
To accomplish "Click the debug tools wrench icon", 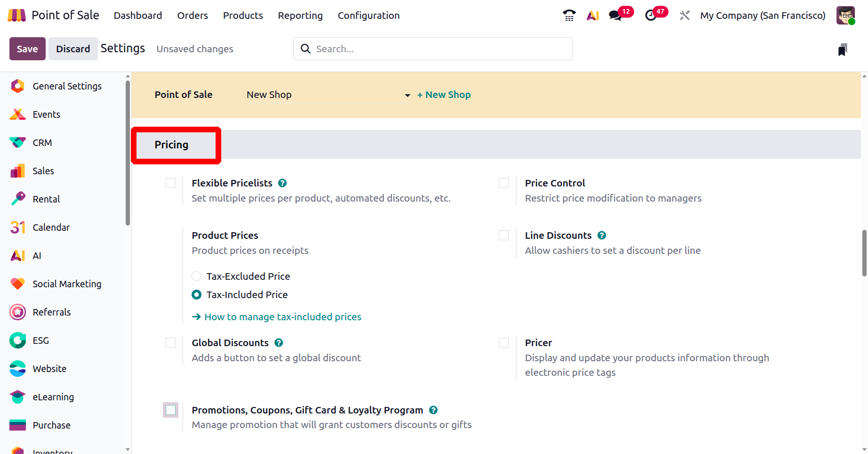I will point(684,16).
